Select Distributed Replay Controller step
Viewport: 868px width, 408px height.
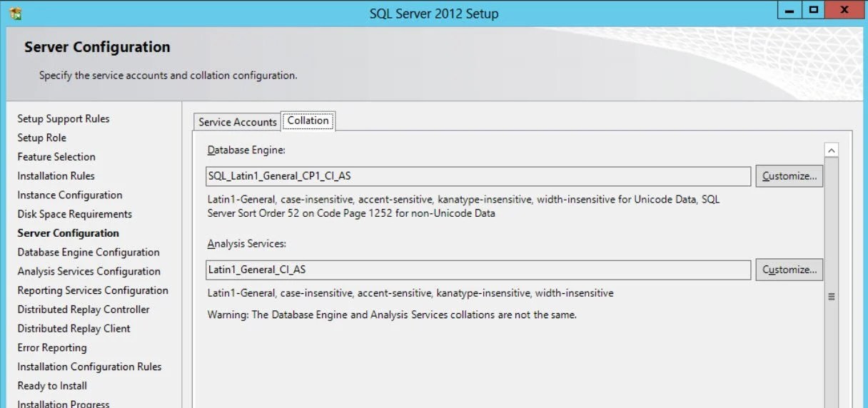click(84, 310)
